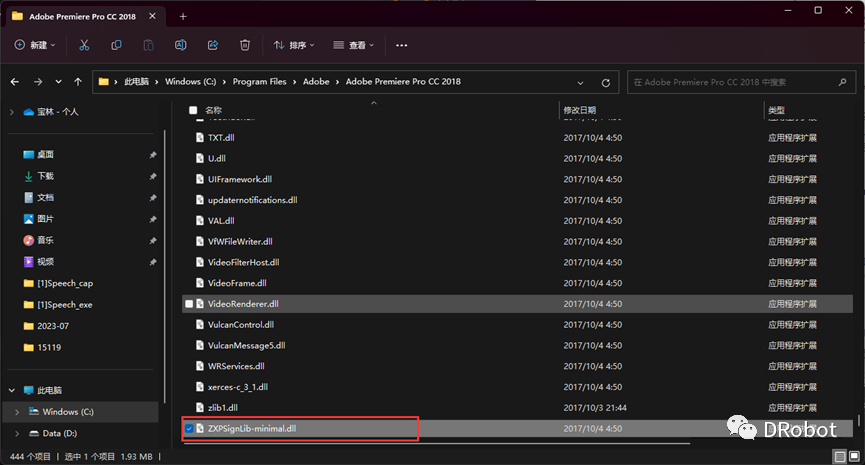The image size is (865, 465).
Task: Click Windows (C:) in the address breadcrumb
Action: pyautogui.click(x=190, y=82)
